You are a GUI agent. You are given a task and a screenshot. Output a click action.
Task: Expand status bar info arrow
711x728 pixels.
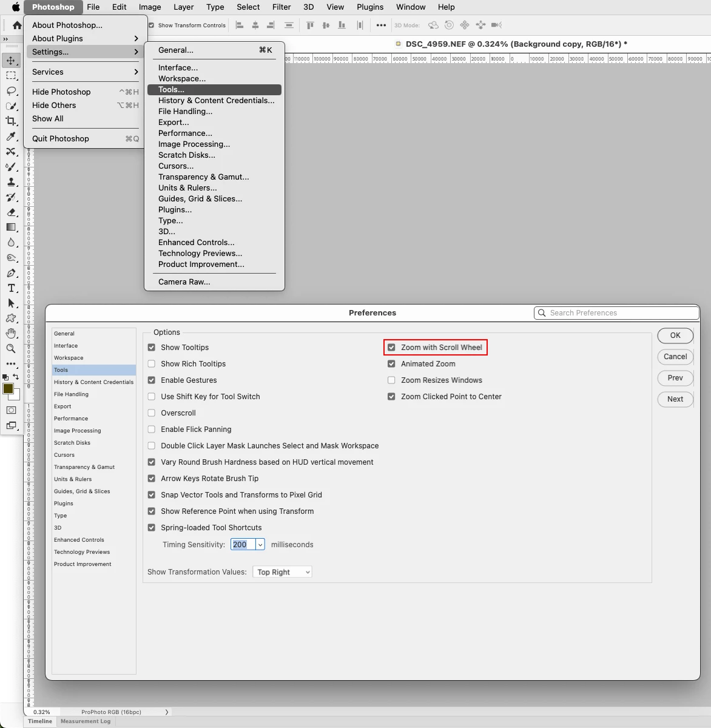[x=167, y=712]
